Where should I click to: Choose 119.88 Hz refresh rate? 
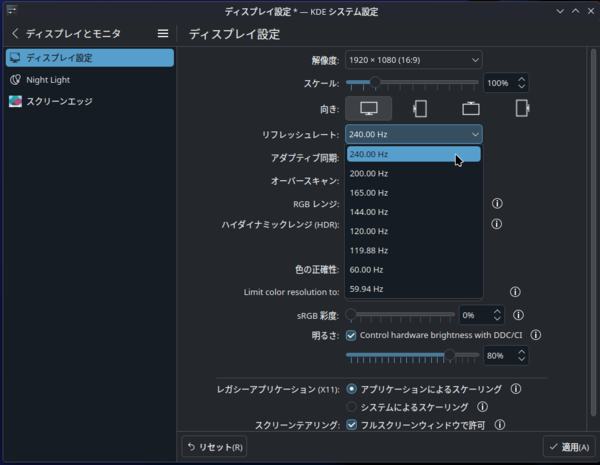pos(414,250)
